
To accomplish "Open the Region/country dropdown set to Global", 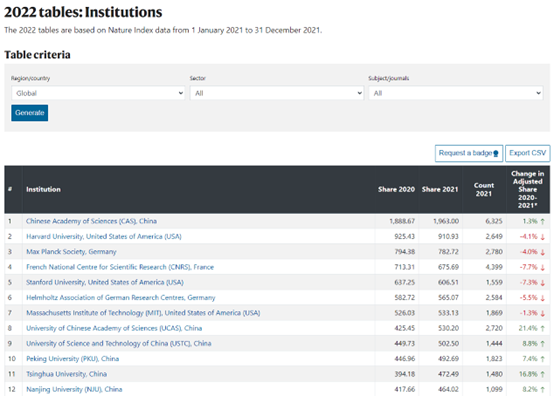I will pos(98,93).
